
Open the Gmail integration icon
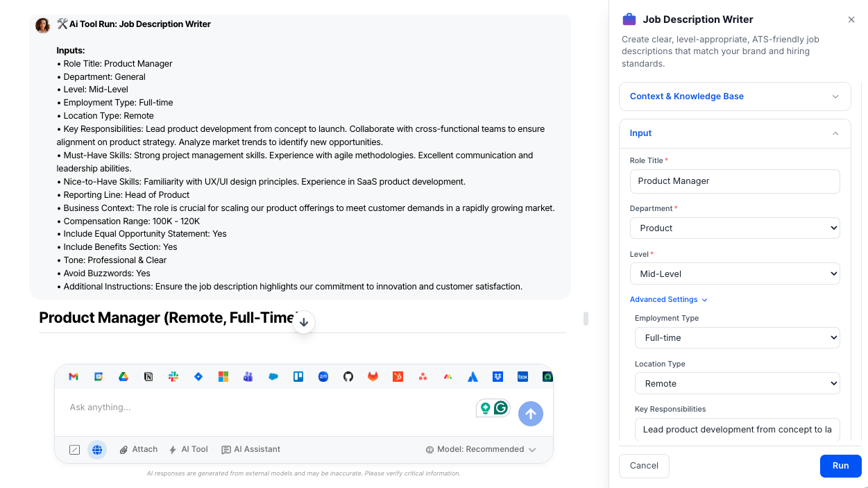coord(74,376)
